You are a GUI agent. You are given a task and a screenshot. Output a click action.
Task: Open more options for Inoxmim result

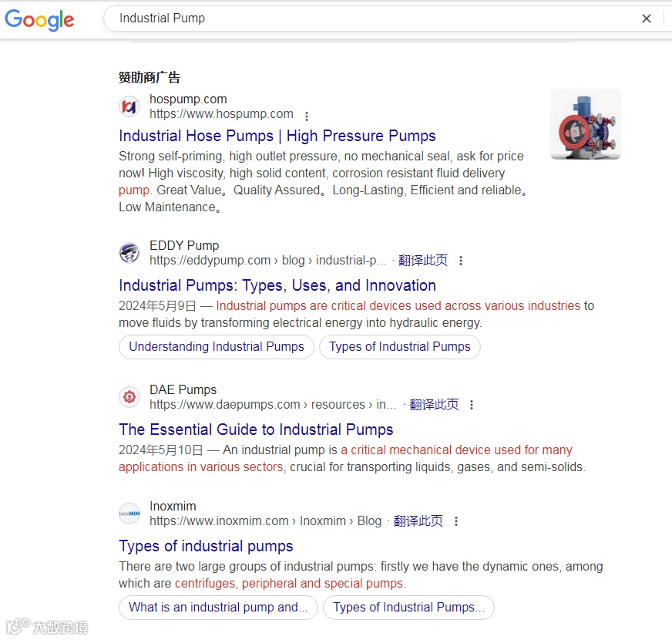tap(456, 521)
